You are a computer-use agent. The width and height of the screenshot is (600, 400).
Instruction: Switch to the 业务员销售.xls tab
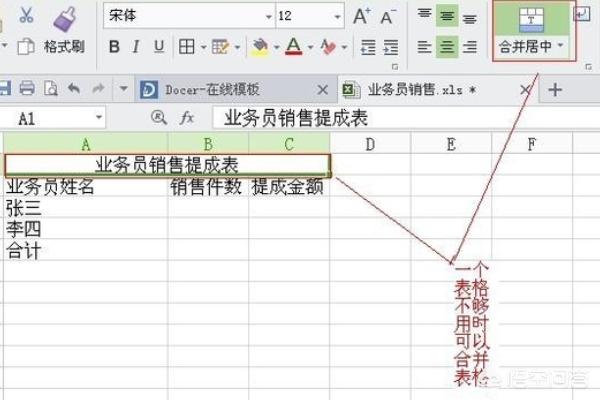[x=430, y=89]
